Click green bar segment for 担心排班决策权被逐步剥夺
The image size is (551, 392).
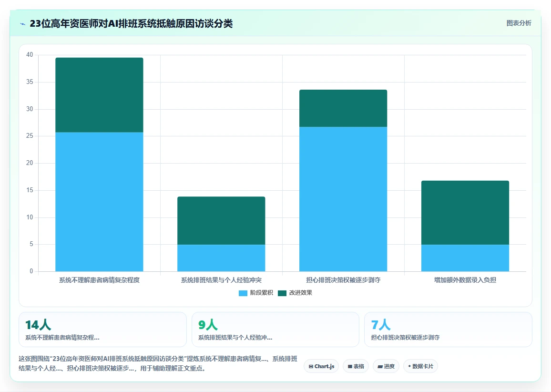(x=343, y=108)
